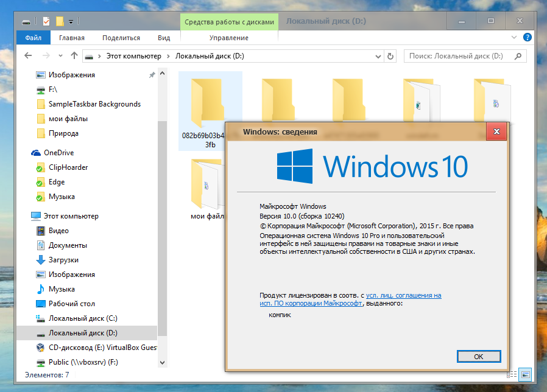Open the Вид ribbon tab
The width and height of the screenshot is (547, 392).
[164, 38]
